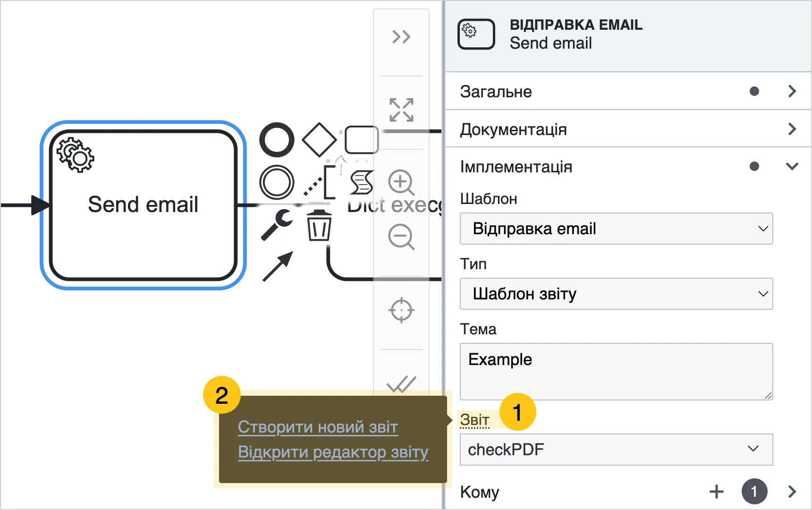Open the Звіт dropdown checkPDF

click(x=617, y=450)
